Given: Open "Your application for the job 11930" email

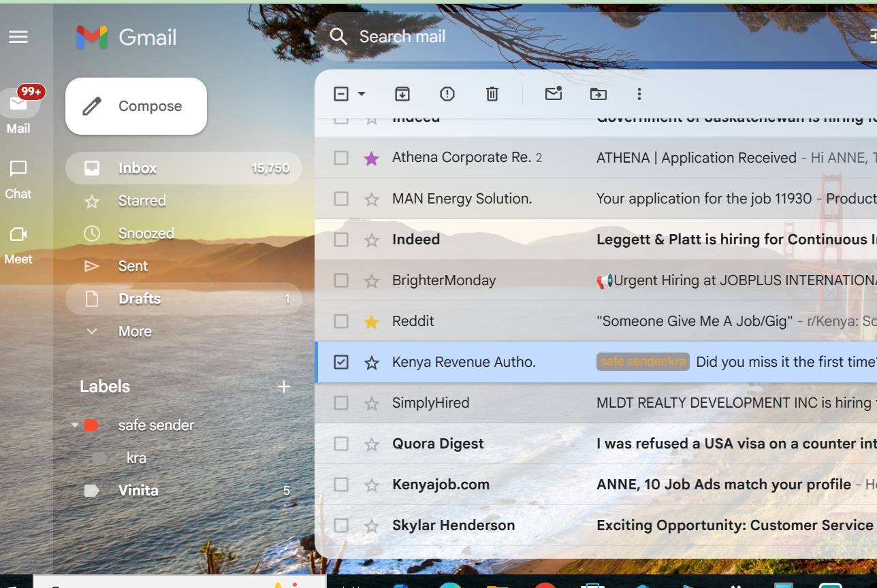Looking at the screenshot, I should point(704,199).
